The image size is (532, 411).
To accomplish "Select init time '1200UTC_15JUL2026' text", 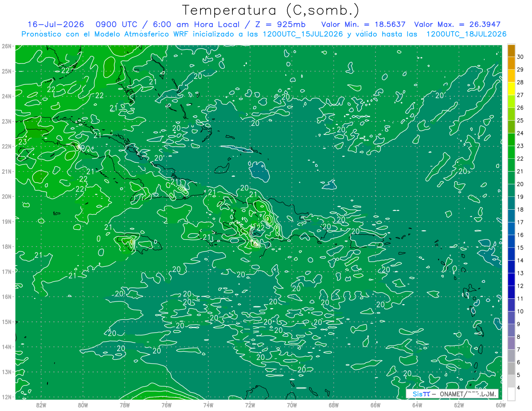I will point(303,34).
